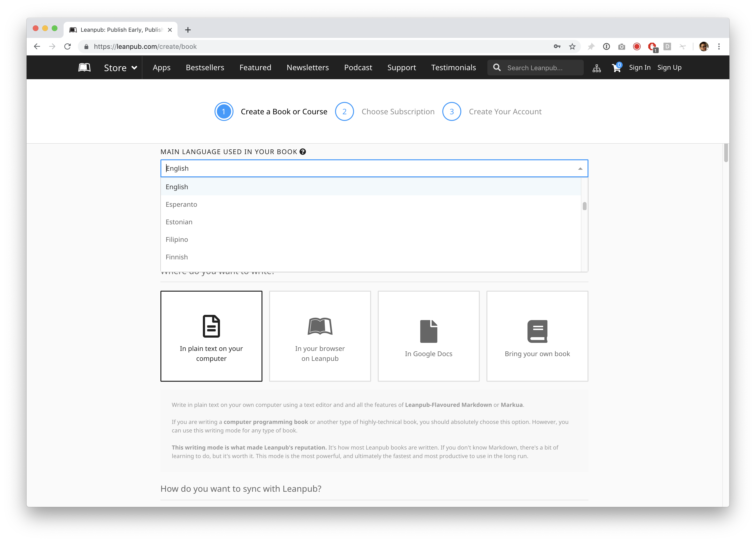Go back with browser back arrow

37,47
